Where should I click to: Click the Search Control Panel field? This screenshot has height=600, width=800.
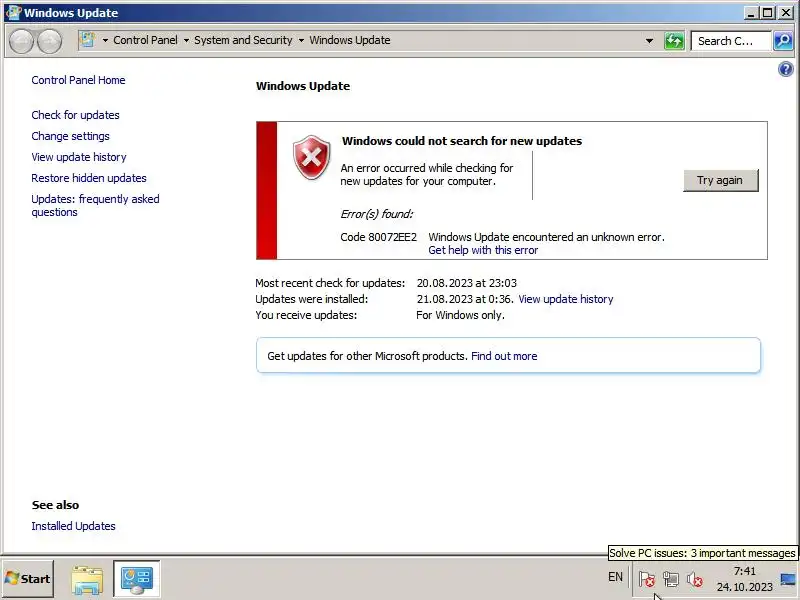730,41
